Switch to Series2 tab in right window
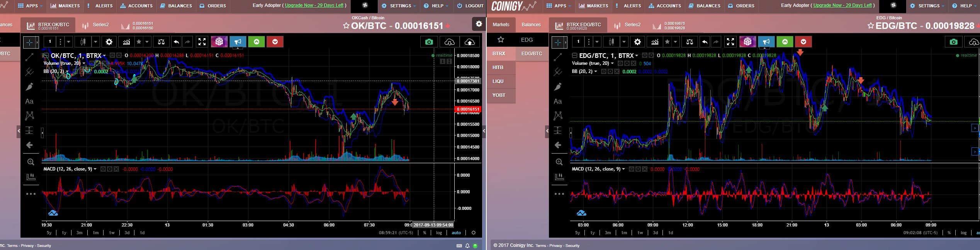This screenshot has height=250, width=980. (x=628, y=25)
